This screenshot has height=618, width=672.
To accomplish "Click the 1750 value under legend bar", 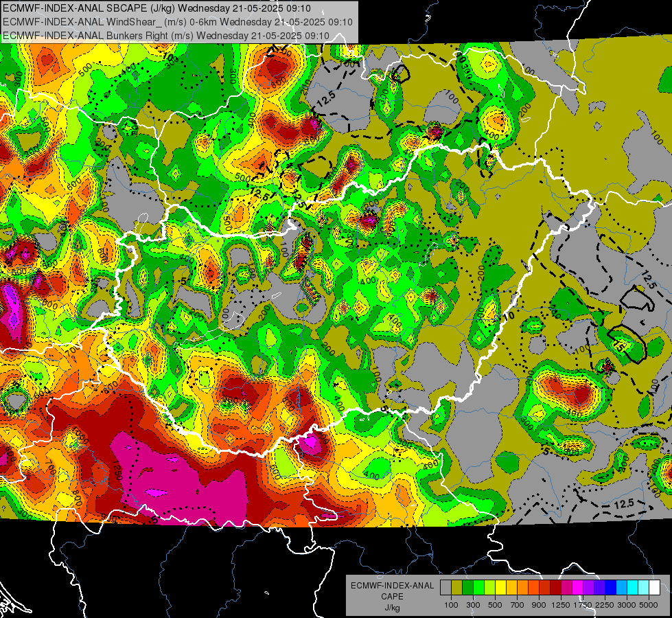I will (583, 605).
